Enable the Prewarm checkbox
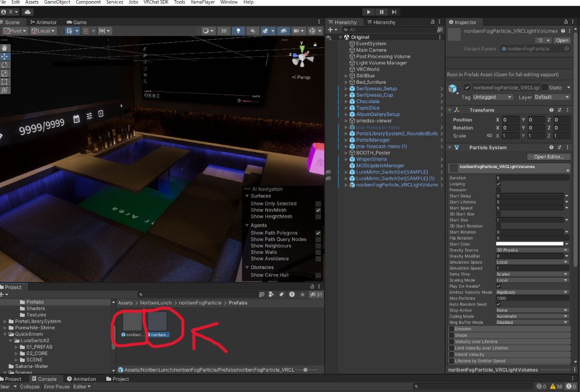Image resolution: width=580 pixels, height=392 pixels. (x=498, y=190)
